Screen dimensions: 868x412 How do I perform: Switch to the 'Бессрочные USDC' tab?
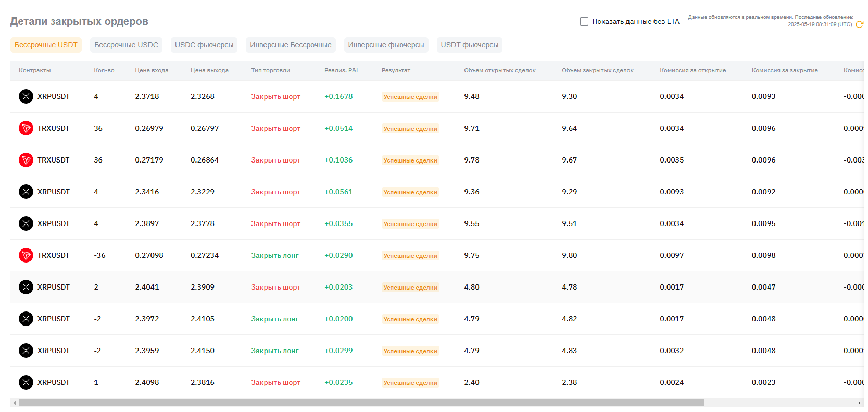point(126,45)
